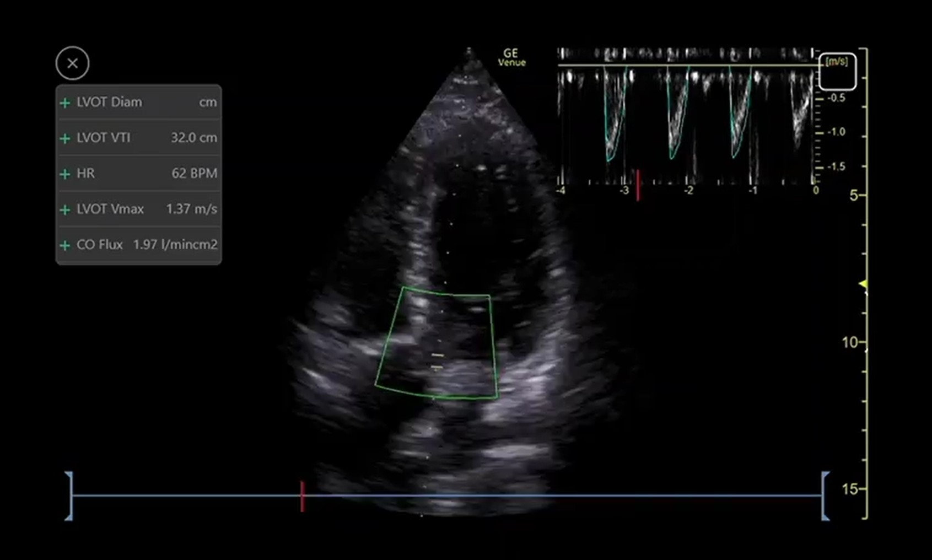Select the CO Flux value 1.97 l/mincm2
This screenshot has height=560, width=932.
[x=175, y=244]
